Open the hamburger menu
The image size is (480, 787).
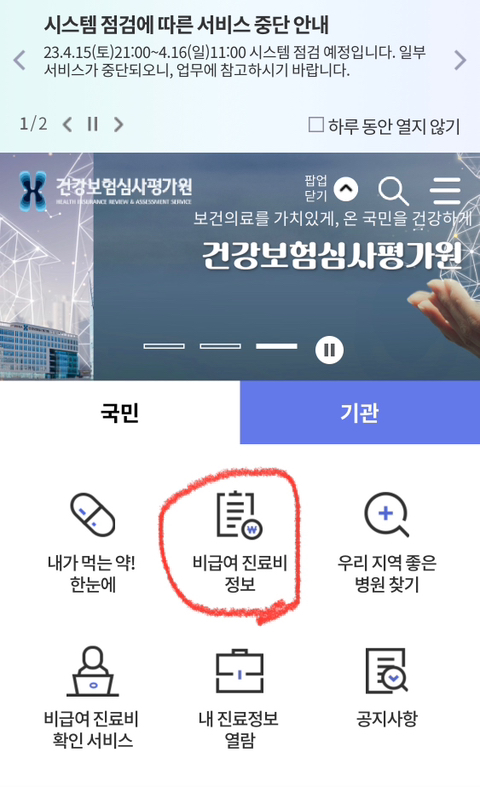tap(445, 190)
